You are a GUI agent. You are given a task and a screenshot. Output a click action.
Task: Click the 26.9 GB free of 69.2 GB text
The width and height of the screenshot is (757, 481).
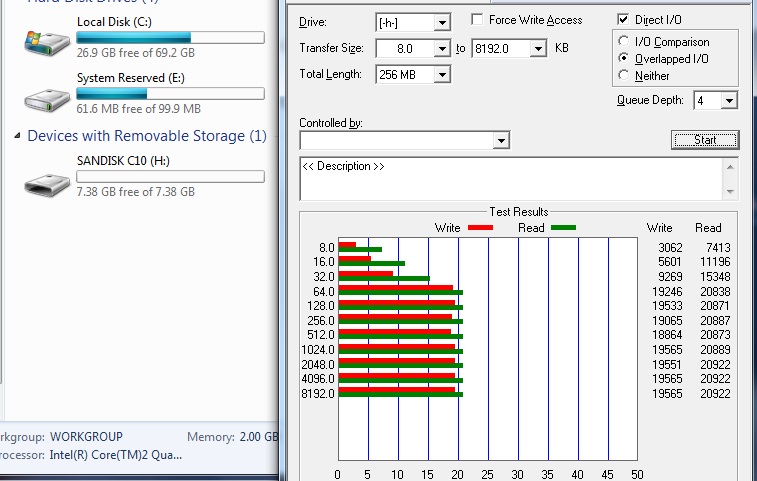pos(135,53)
